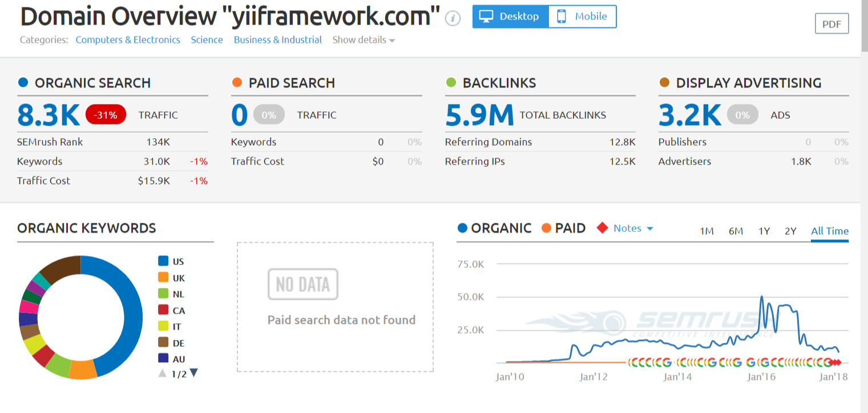Image resolution: width=868 pixels, height=413 pixels.
Task: Open the Display Advertising section heading
Action: pos(749,83)
